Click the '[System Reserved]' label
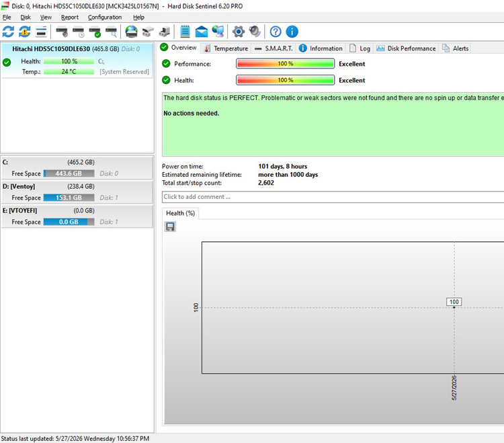The width and height of the screenshot is (504, 443). coord(124,72)
